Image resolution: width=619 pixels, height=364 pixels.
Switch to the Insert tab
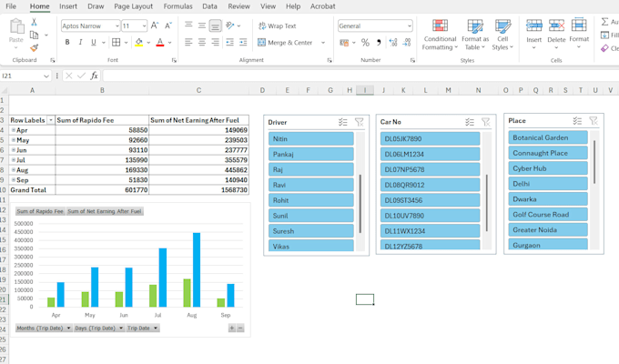pyautogui.click(x=68, y=6)
